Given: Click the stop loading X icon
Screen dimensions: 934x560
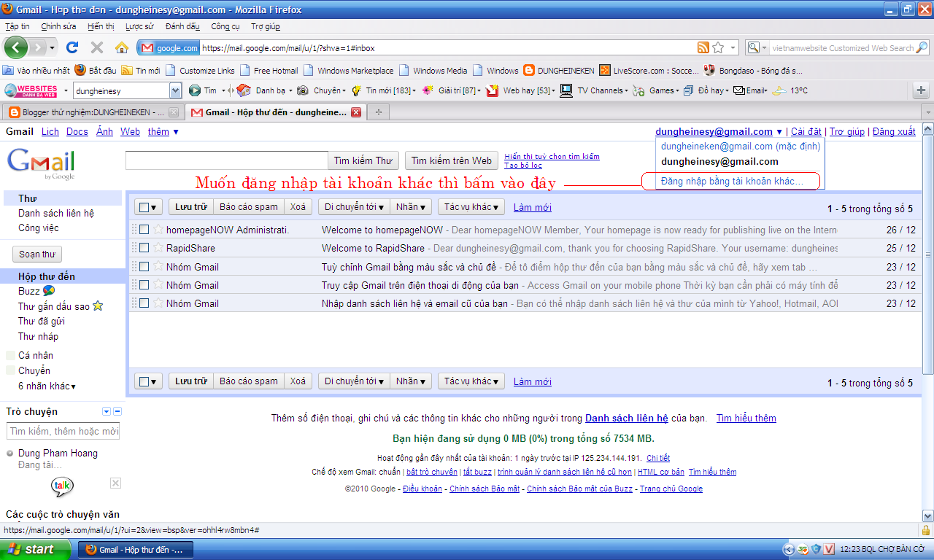Looking at the screenshot, I should (96, 47).
